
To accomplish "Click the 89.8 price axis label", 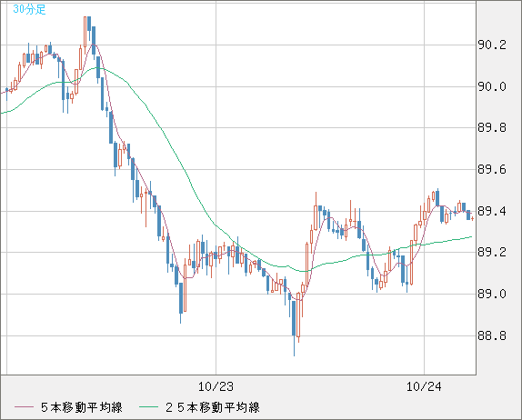I will [492, 128].
